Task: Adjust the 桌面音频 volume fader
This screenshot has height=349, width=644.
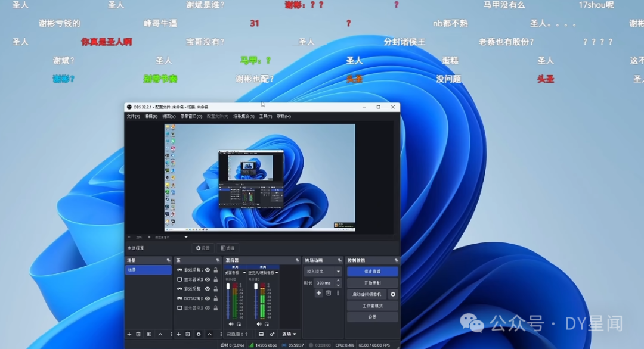Action: point(228,286)
